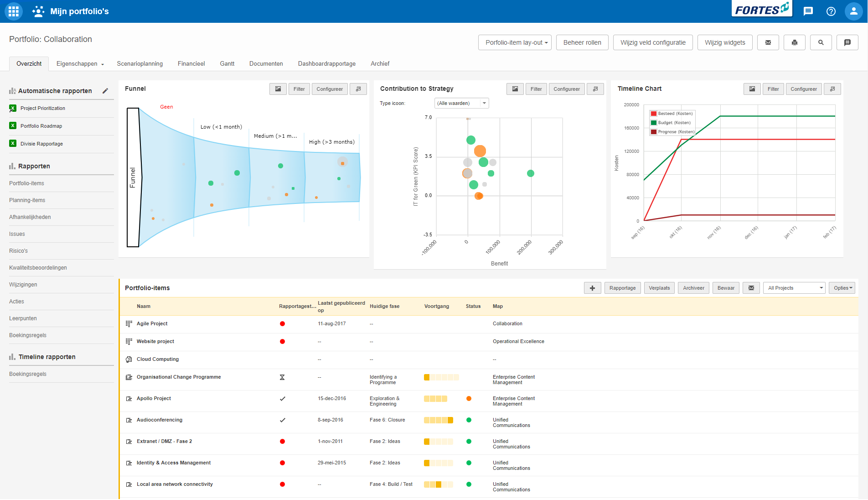Edit Automatische rapporten with pencil icon
The image size is (868, 500).
coord(105,91)
